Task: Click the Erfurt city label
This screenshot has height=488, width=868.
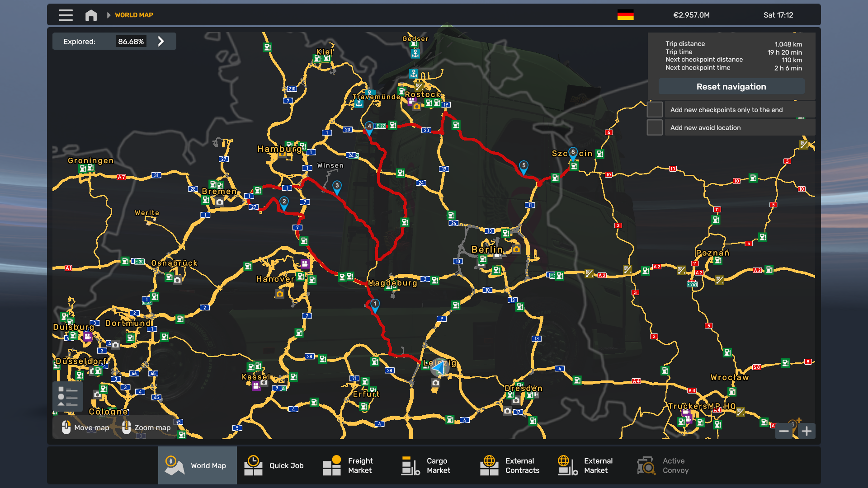Action: [367, 394]
